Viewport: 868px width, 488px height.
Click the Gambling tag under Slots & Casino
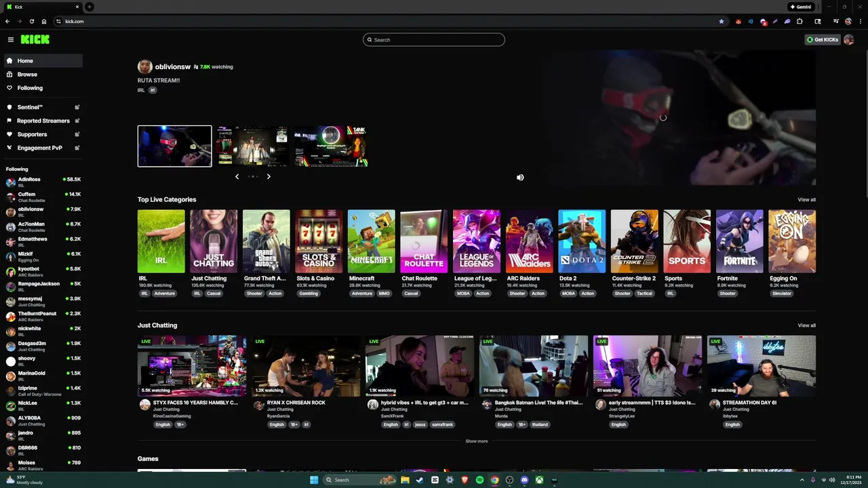[x=309, y=293]
